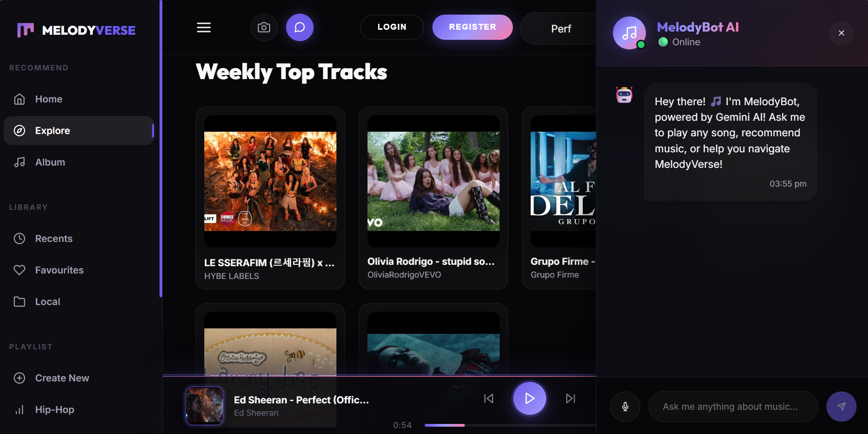Skip to the next track
868x434 pixels.
point(570,398)
